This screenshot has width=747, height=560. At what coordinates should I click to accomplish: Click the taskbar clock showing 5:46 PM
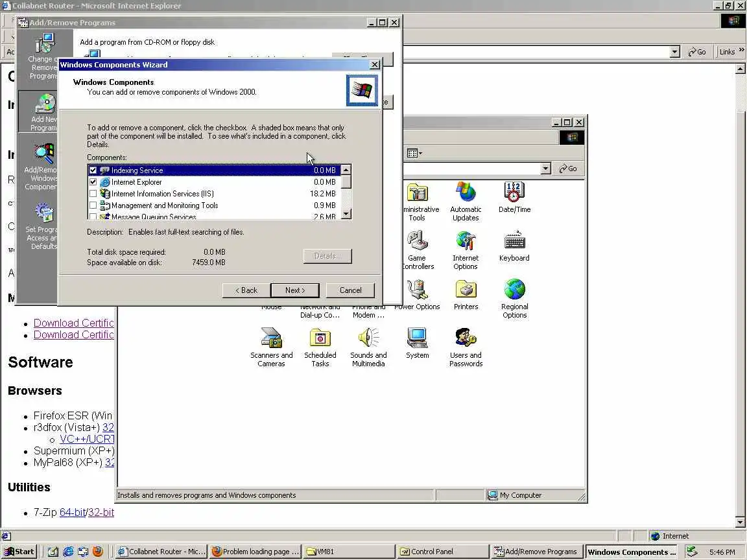pos(722,552)
